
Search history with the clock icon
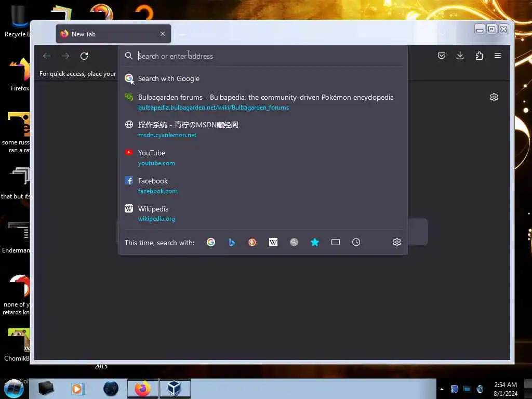[x=356, y=242]
